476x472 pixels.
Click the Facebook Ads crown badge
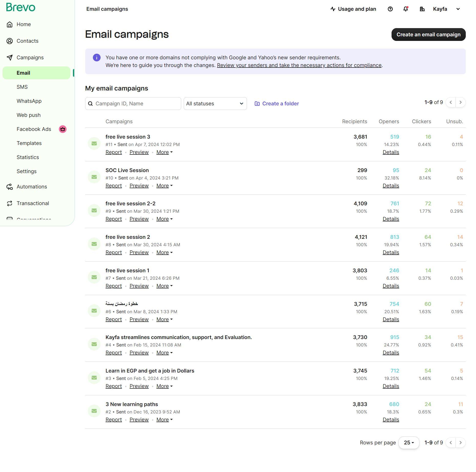(x=63, y=129)
